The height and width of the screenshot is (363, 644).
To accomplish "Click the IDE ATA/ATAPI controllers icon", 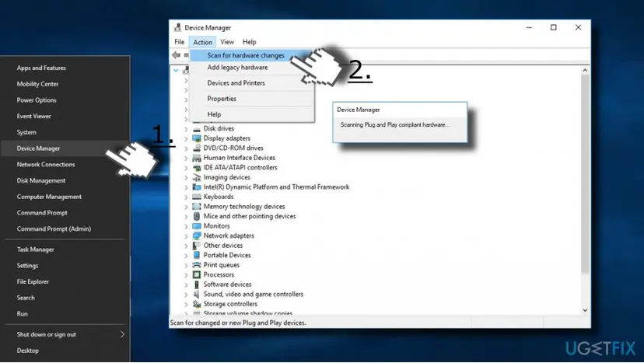I will point(197,168).
